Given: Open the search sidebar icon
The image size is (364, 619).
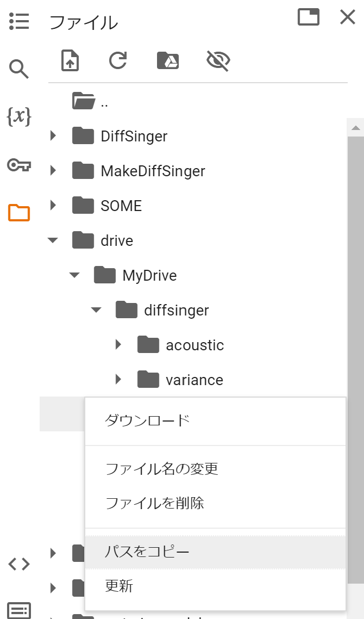Looking at the screenshot, I should 19,69.
